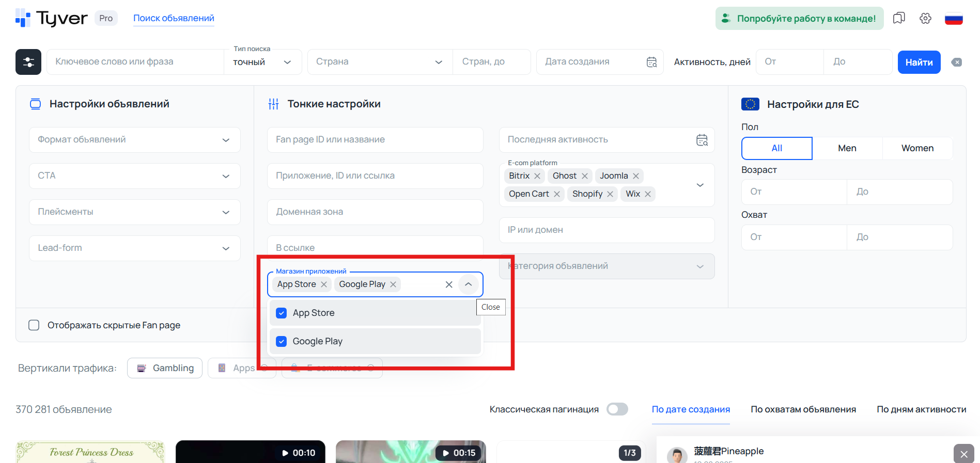Enable Отображать скрытые Fan page checkbox
This screenshot has height=463, width=980.
click(x=34, y=325)
